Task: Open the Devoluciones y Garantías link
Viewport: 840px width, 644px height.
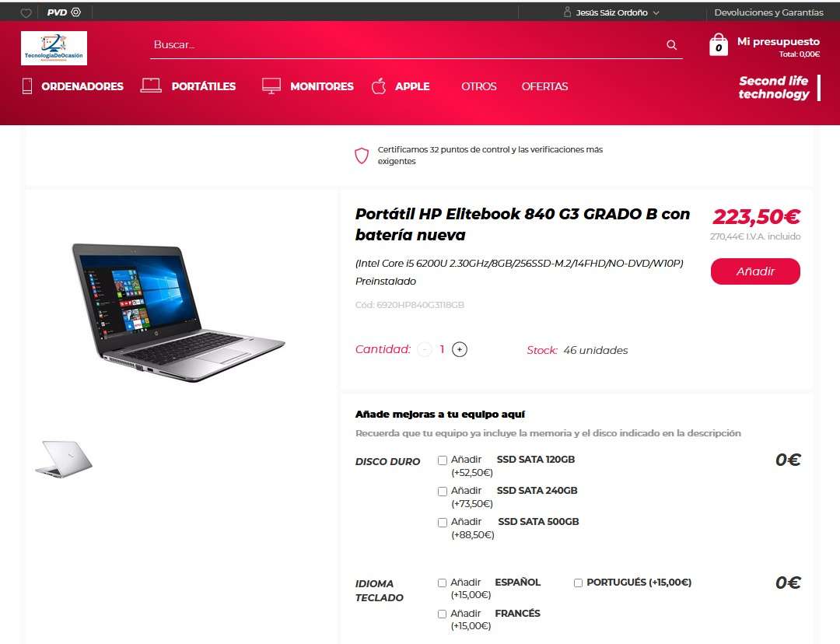Action: (x=768, y=12)
